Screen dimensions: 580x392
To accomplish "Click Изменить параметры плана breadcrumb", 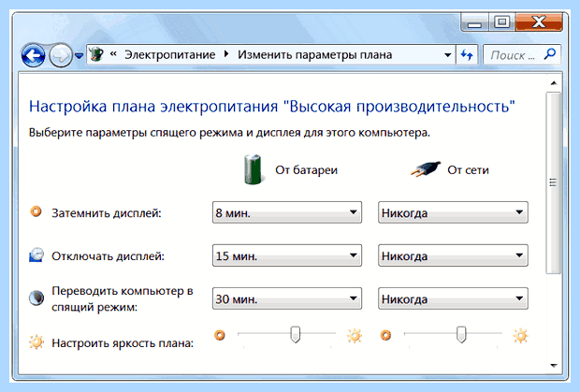I will pos(314,55).
